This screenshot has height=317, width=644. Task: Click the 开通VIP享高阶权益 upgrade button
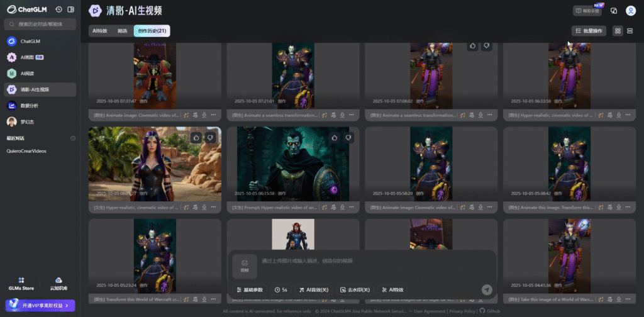tap(40, 305)
